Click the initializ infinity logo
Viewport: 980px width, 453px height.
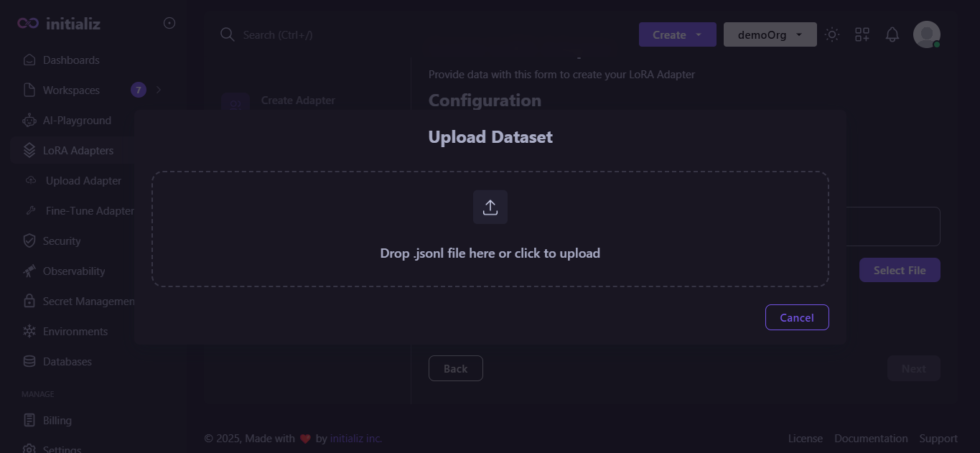(28, 24)
